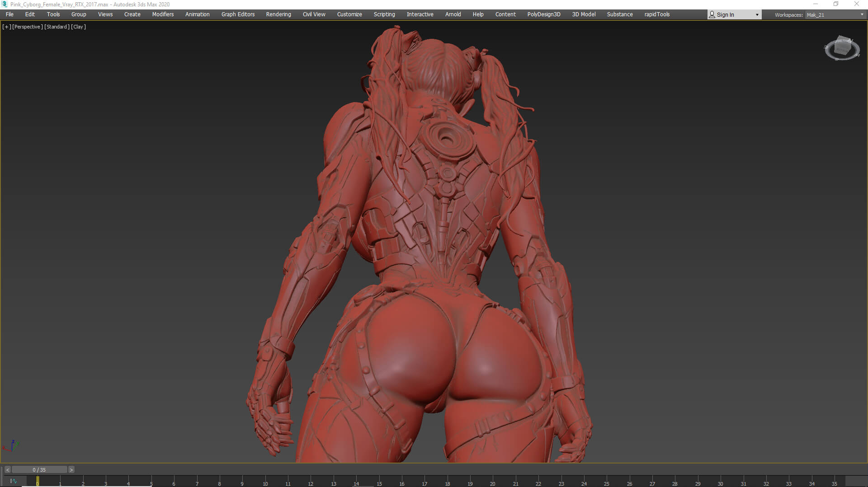
Task: Click the restore window button
Action: 836,4
